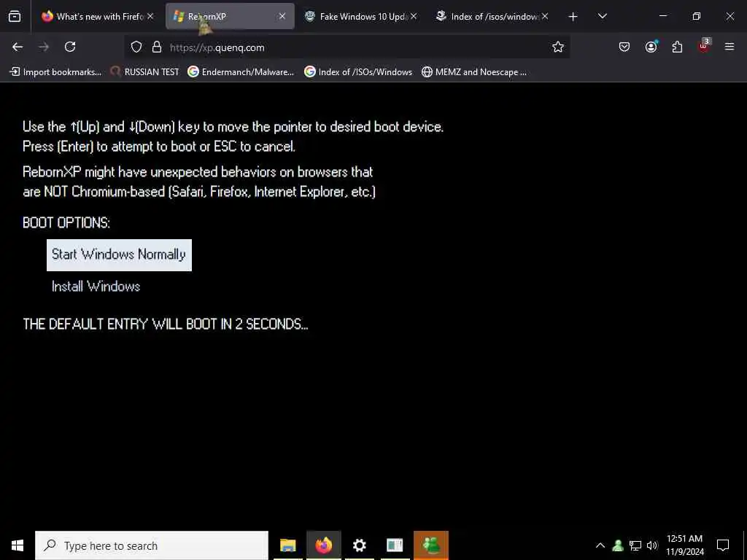The image size is (747, 560).
Task: Reload the current page
Action: (70, 47)
